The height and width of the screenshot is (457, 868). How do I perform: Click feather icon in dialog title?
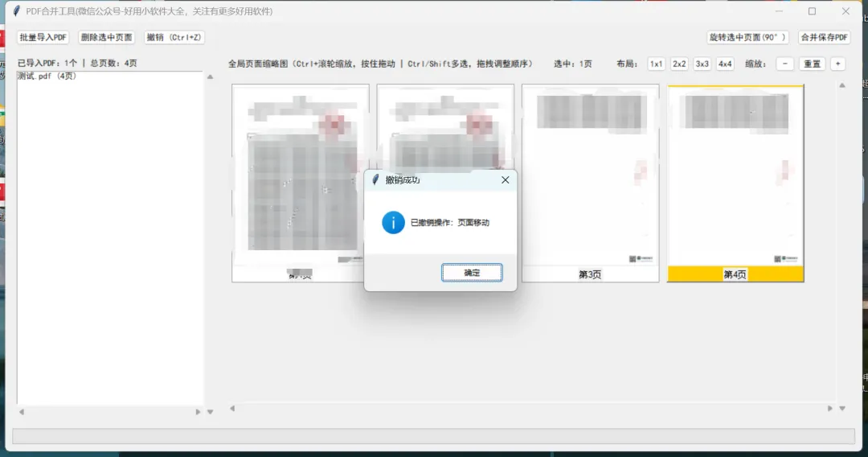click(375, 180)
